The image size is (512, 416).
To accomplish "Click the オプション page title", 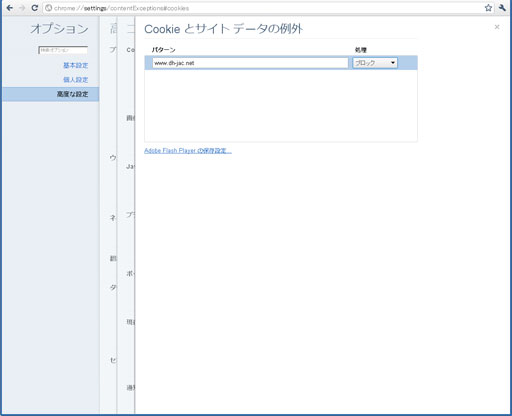I will 60,29.
